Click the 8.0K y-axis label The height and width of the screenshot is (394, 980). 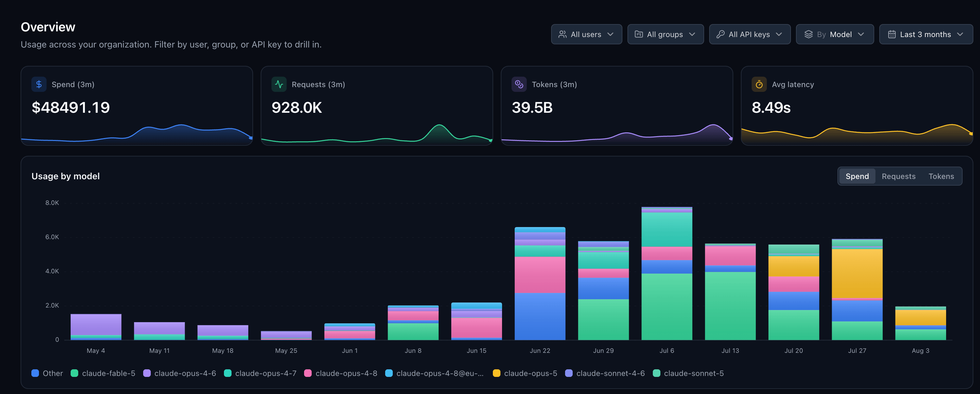52,203
